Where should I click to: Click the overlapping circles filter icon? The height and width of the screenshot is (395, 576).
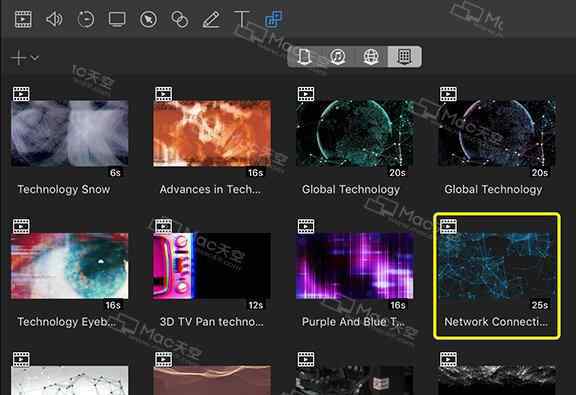coord(180,19)
